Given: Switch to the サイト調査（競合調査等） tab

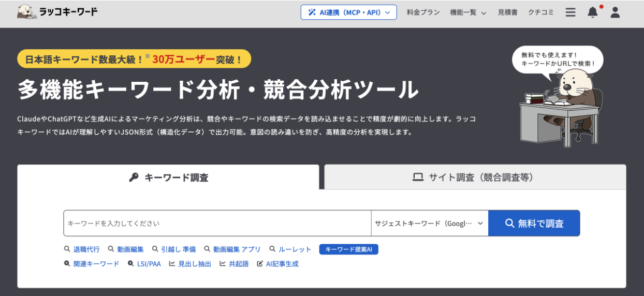Looking at the screenshot, I should pyautogui.click(x=475, y=177).
